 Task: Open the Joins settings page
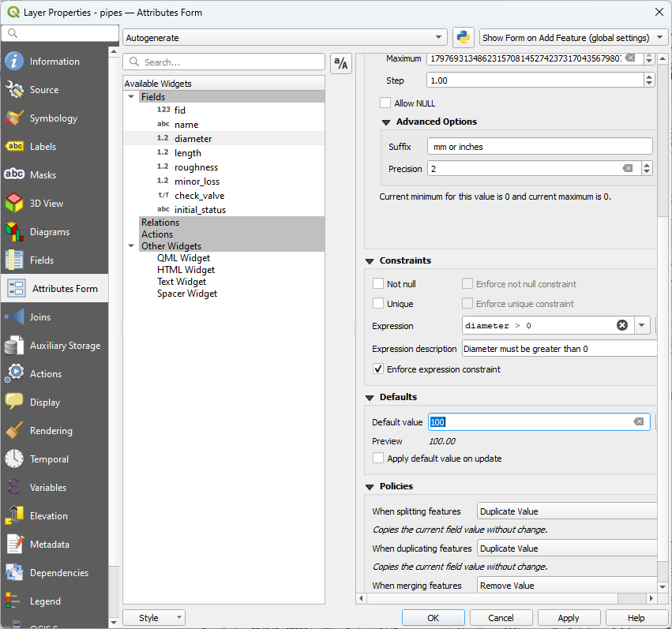[x=40, y=317]
